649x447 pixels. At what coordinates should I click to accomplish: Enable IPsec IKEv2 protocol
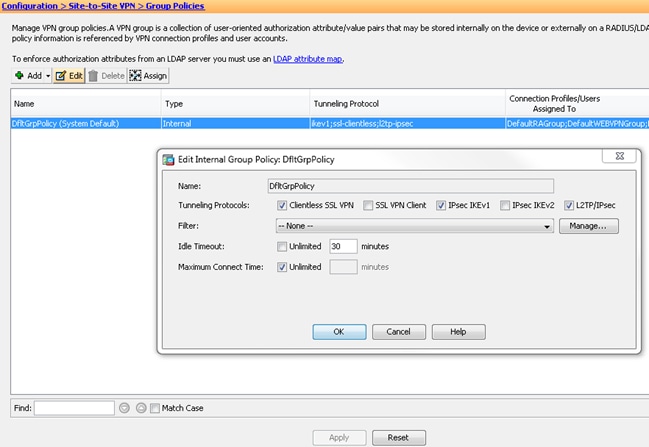click(505, 205)
